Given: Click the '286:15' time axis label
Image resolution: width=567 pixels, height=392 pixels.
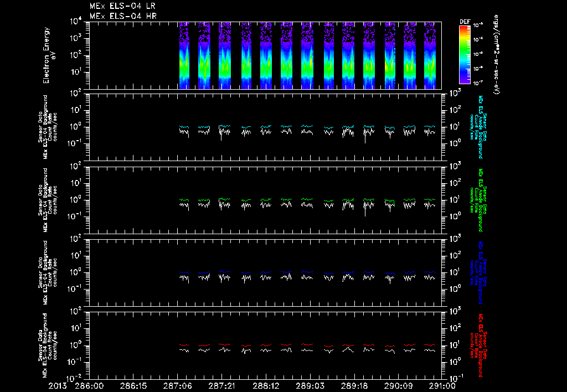Looking at the screenshot, I should pos(133,386).
